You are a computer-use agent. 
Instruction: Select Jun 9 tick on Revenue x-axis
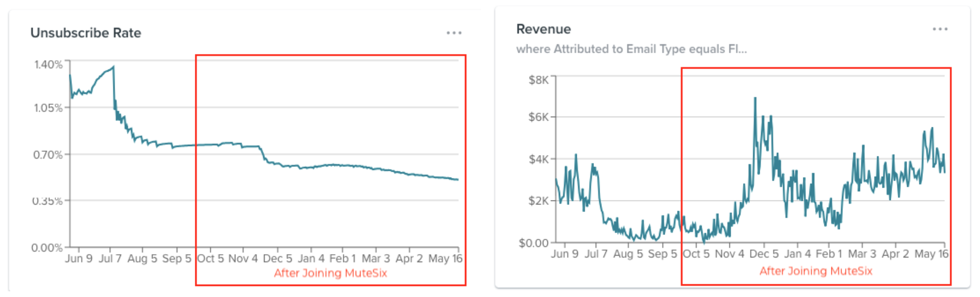pos(565,254)
